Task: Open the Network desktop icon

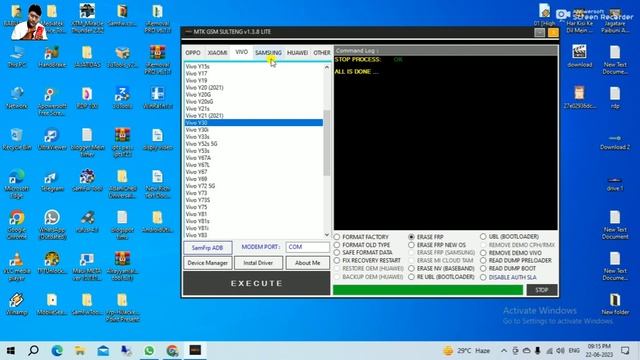Action: pyautogui.click(x=17, y=98)
